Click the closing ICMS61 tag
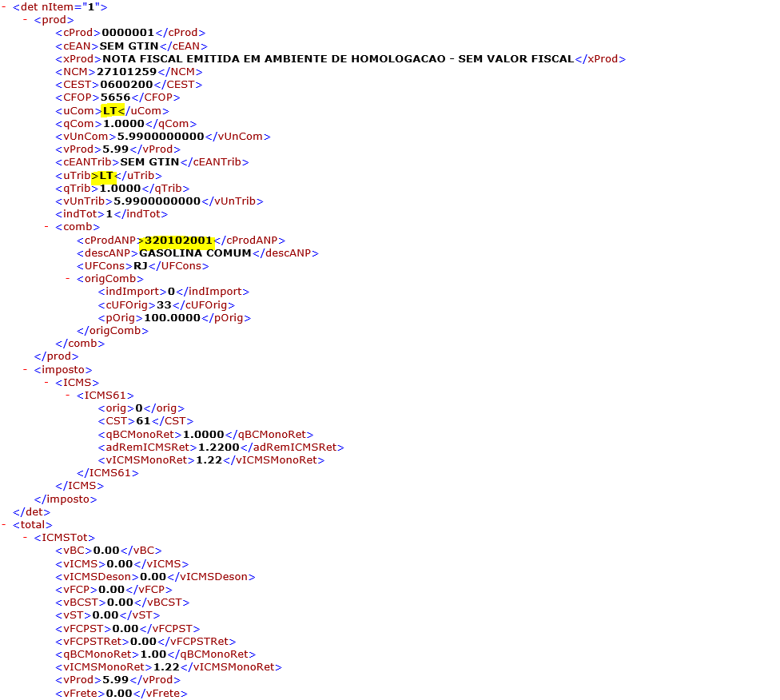Screen dimensions: 780x700 tap(108, 473)
